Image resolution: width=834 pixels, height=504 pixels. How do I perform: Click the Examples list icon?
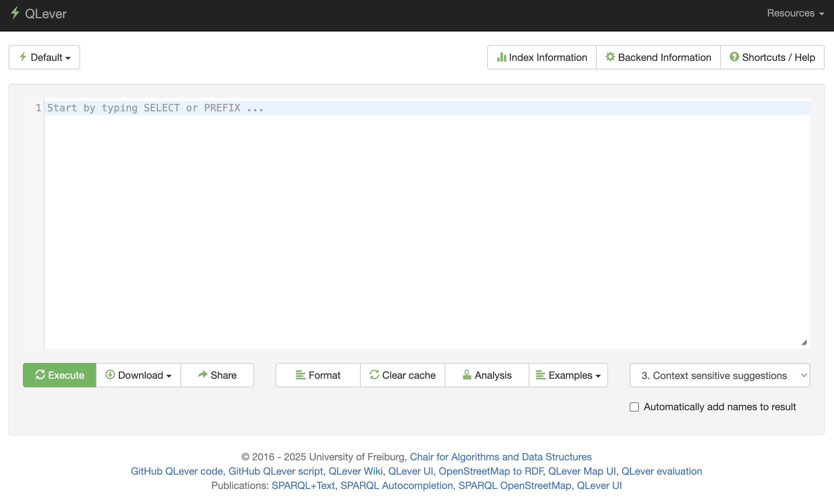click(x=540, y=375)
